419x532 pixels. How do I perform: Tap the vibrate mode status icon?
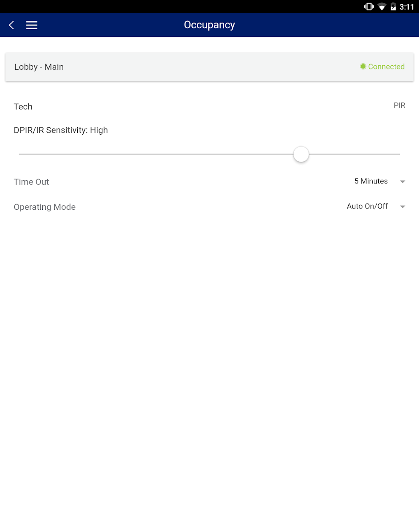coord(368,7)
